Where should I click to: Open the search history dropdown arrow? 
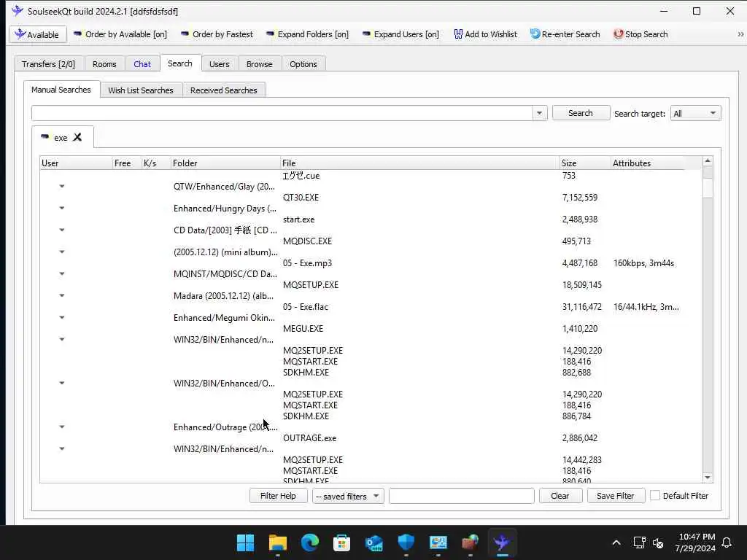point(539,113)
